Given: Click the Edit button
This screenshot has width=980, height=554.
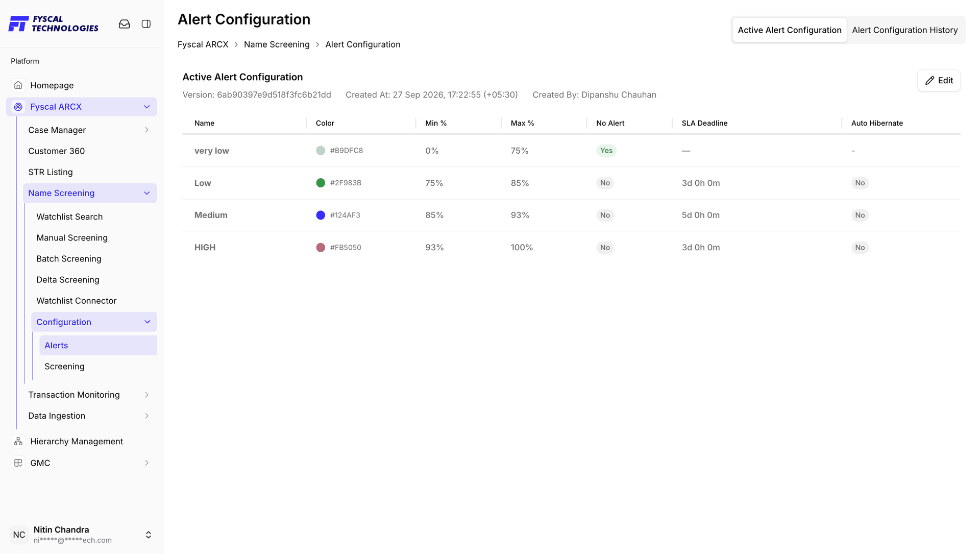Looking at the screenshot, I should tap(939, 81).
